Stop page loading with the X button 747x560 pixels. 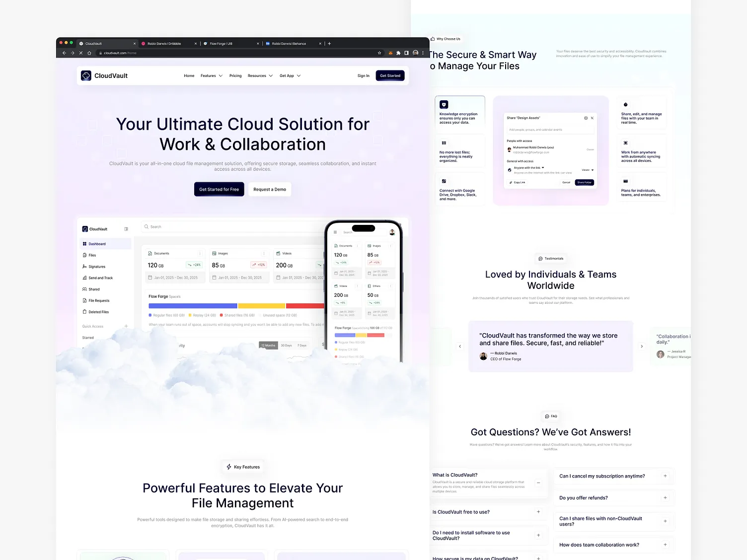tap(80, 53)
